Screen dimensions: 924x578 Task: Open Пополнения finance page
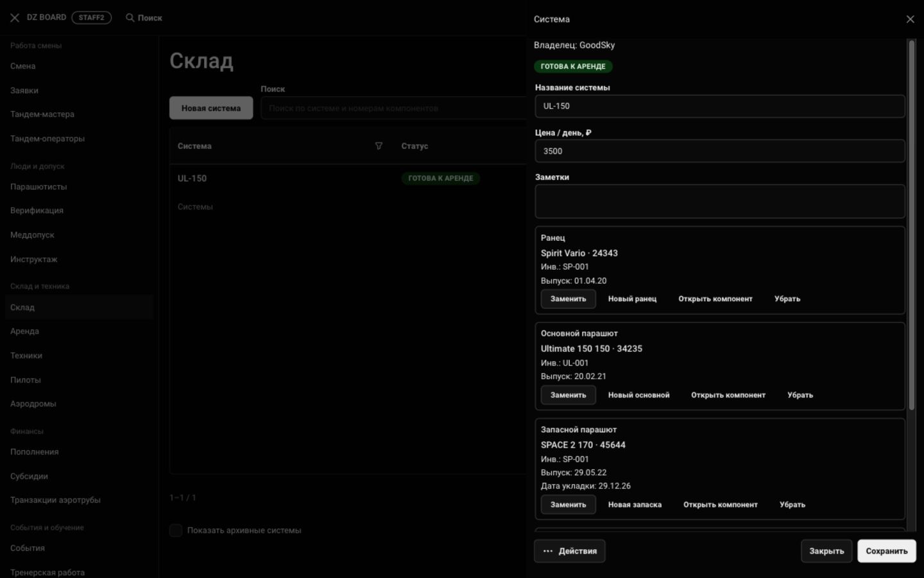tap(35, 452)
